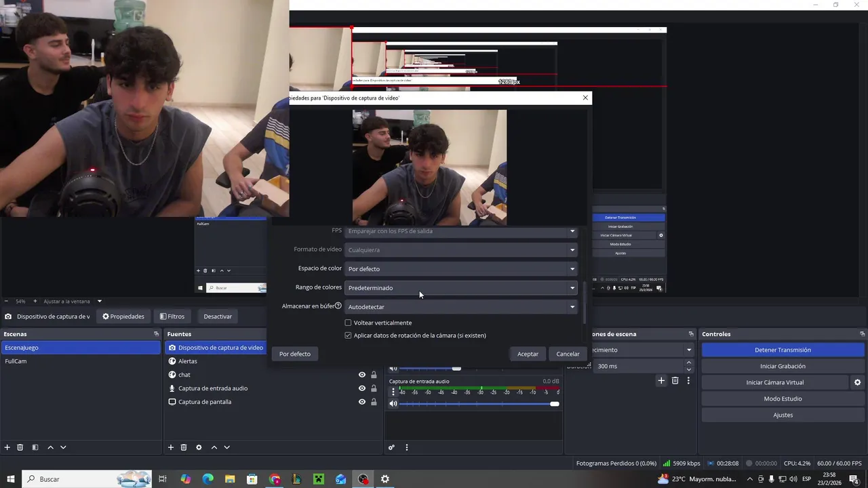Open Espacio de color dropdown
Screen dimensions: 868x488
coord(462,268)
